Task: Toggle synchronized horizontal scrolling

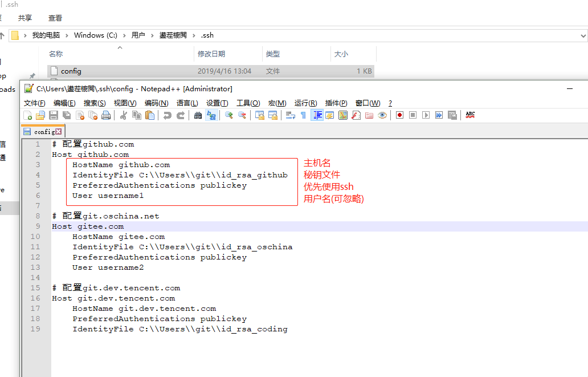Action: point(272,115)
